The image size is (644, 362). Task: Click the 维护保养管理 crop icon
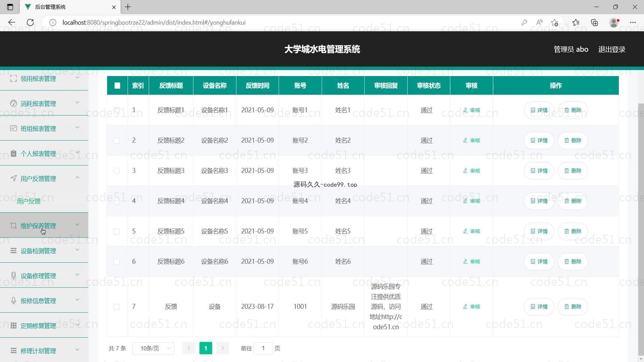pyautogui.click(x=13, y=226)
